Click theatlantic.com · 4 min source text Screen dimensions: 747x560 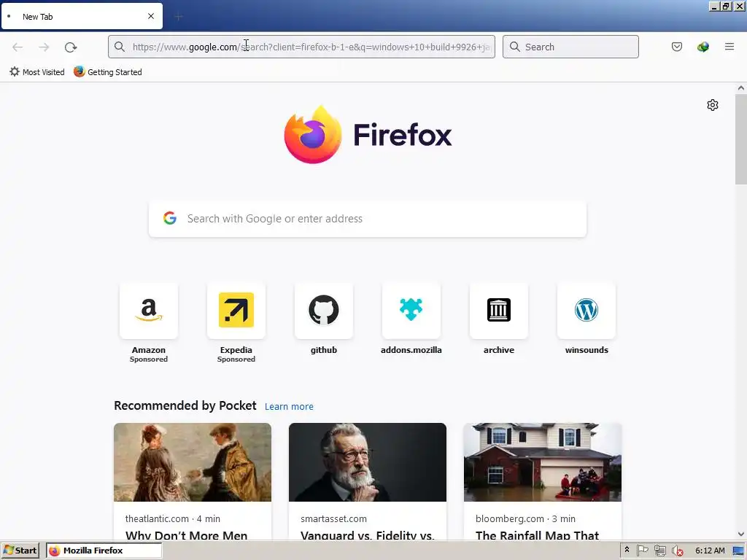click(172, 518)
